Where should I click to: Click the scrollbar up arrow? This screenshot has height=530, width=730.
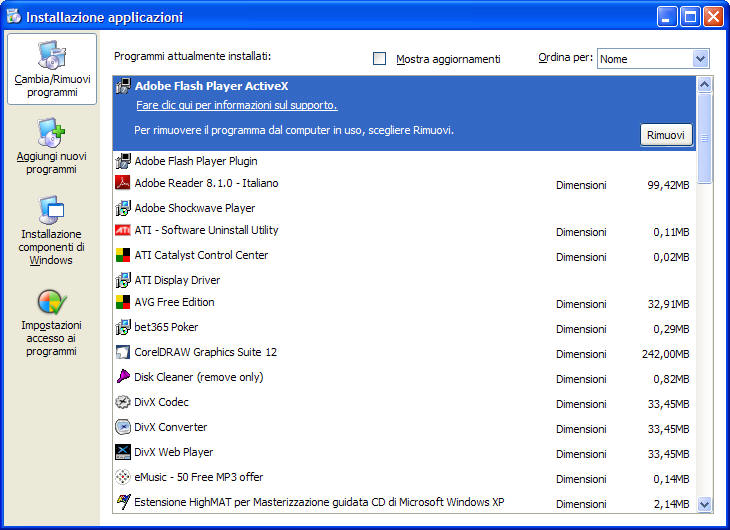704,85
